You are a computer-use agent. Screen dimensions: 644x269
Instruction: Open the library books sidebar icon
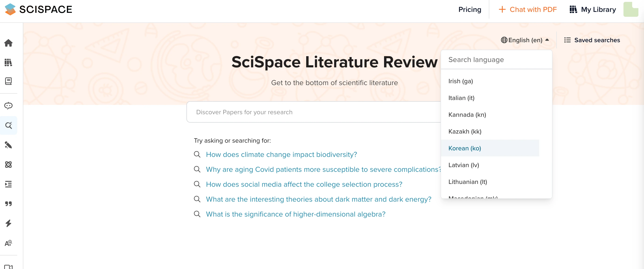click(x=8, y=62)
